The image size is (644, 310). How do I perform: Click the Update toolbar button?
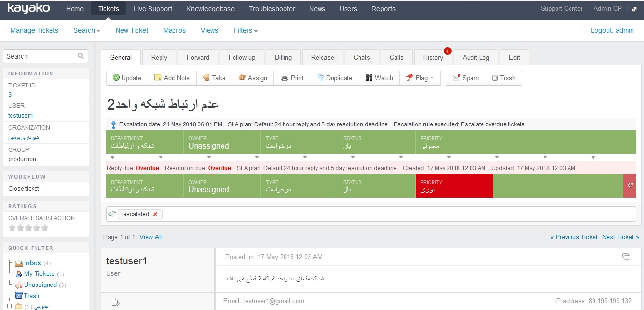click(x=127, y=78)
